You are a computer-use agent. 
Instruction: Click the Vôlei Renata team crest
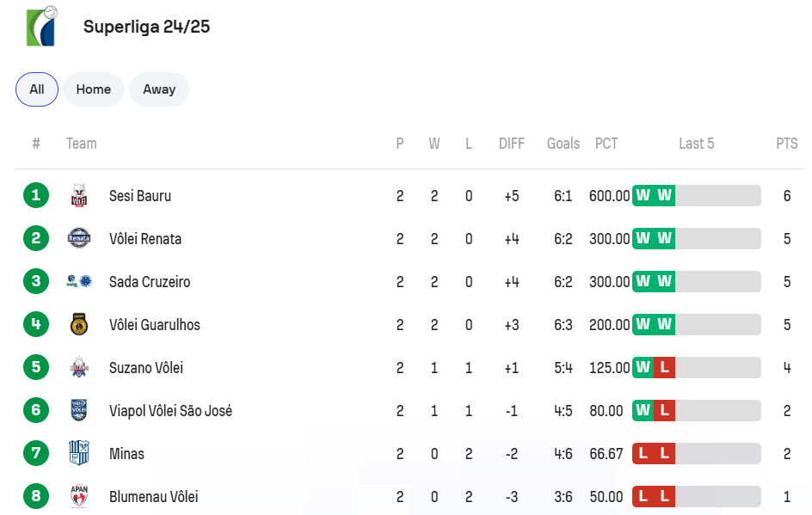pos(79,239)
